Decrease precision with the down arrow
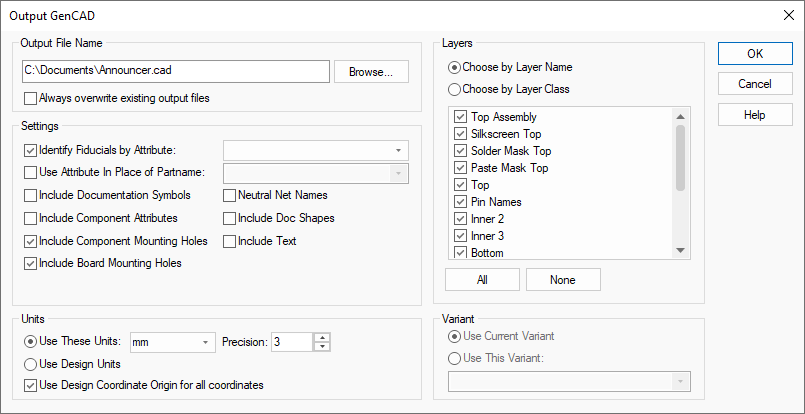805x414 pixels. pos(322,347)
